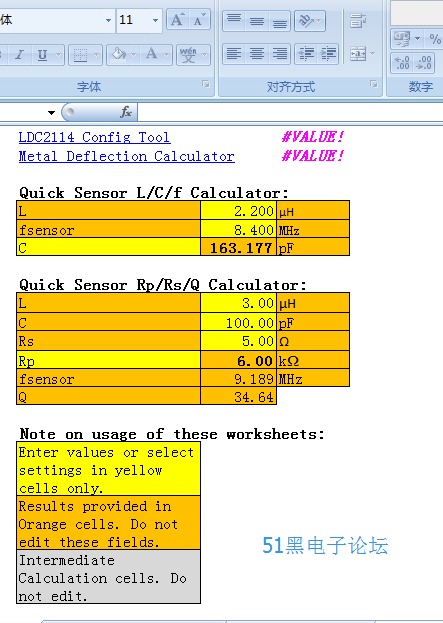
Task: Open accounting format dropdown arrow
Action: tap(418, 39)
